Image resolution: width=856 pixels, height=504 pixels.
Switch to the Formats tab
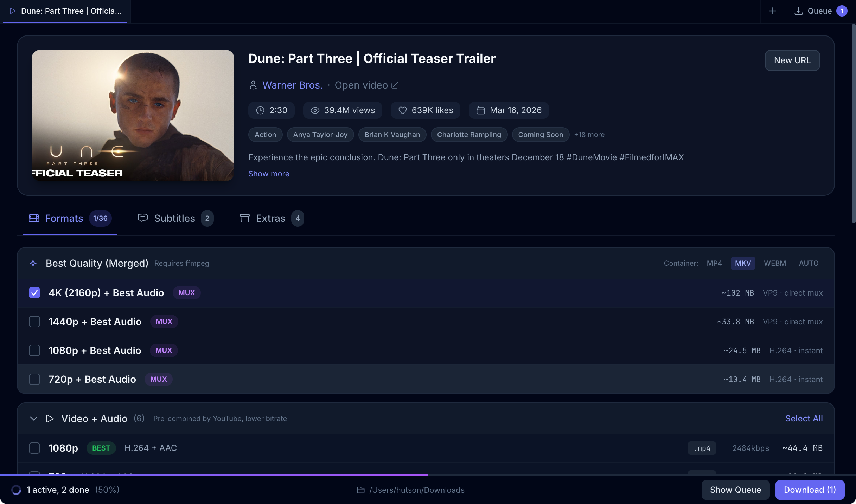point(70,218)
